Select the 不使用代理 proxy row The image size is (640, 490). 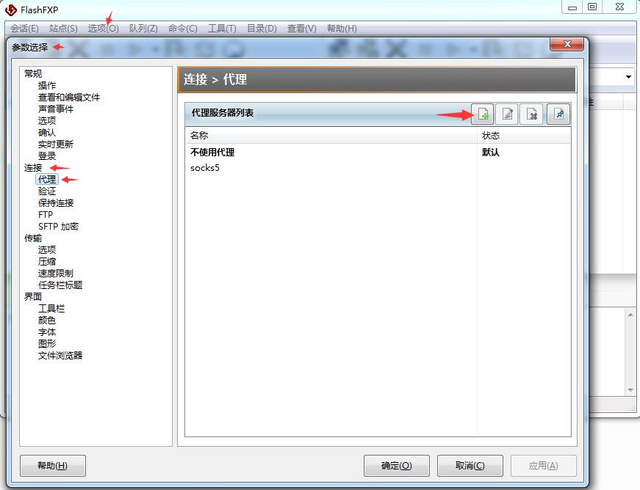pos(378,152)
